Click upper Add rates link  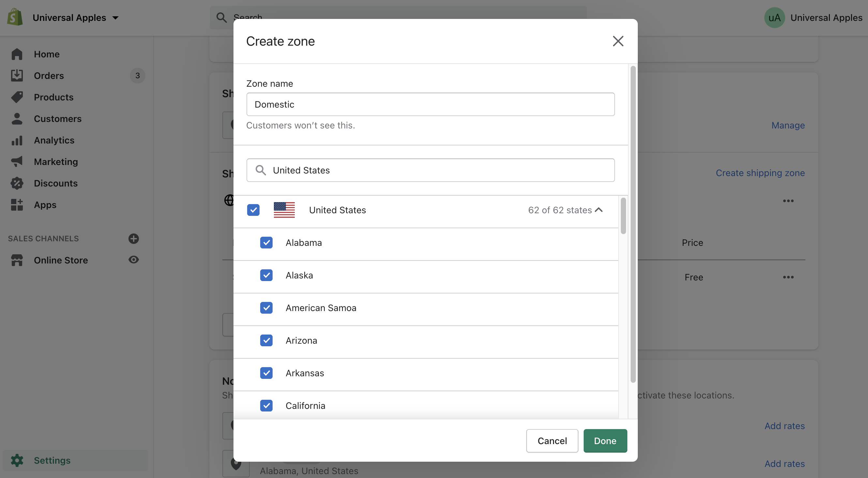(785, 426)
